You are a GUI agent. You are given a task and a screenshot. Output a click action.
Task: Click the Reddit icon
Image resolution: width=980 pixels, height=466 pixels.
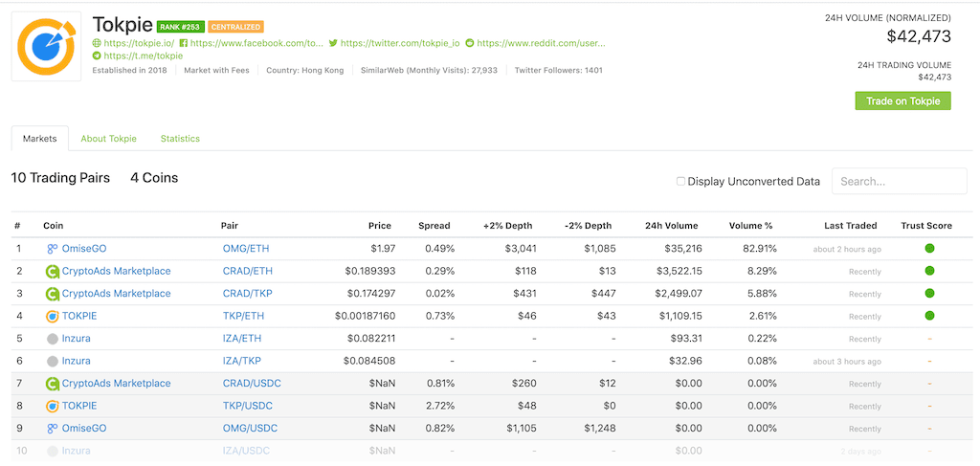click(x=469, y=43)
